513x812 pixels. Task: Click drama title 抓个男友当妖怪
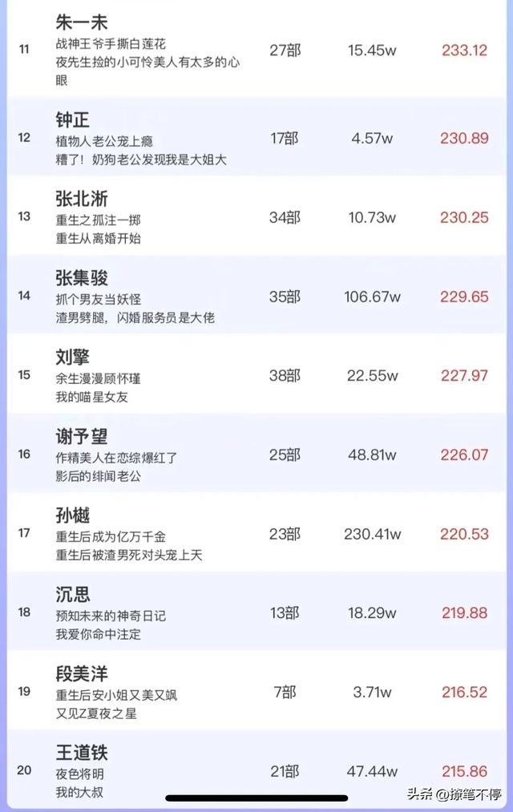point(98,300)
